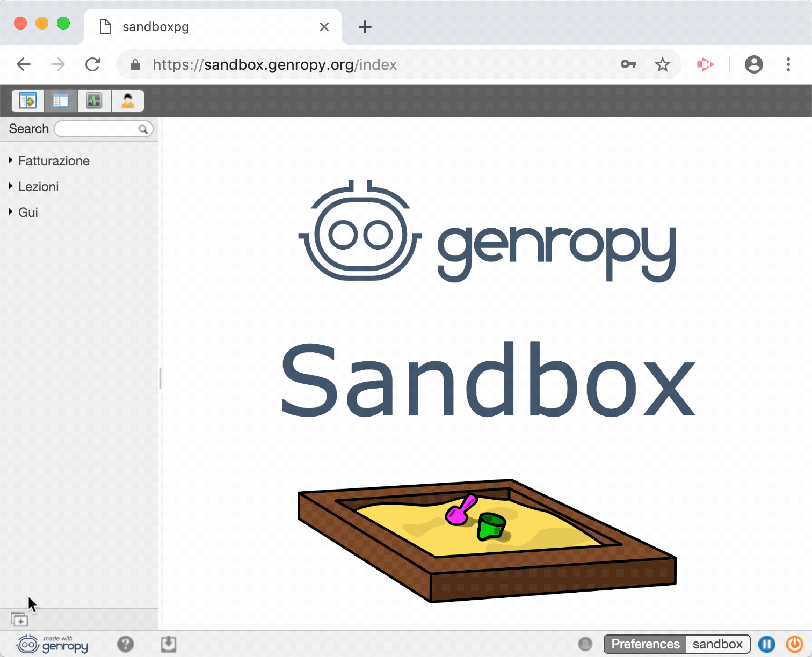The width and height of the screenshot is (812, 657).
Task: Select the menu tree toolbar icon
Action: 28,100
